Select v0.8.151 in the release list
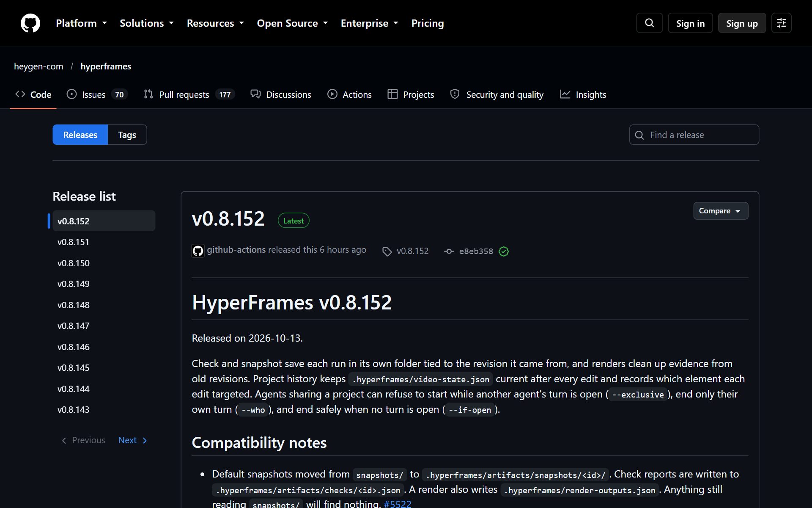Viewport: 812px width, 508px height. [x=104, y=242]
